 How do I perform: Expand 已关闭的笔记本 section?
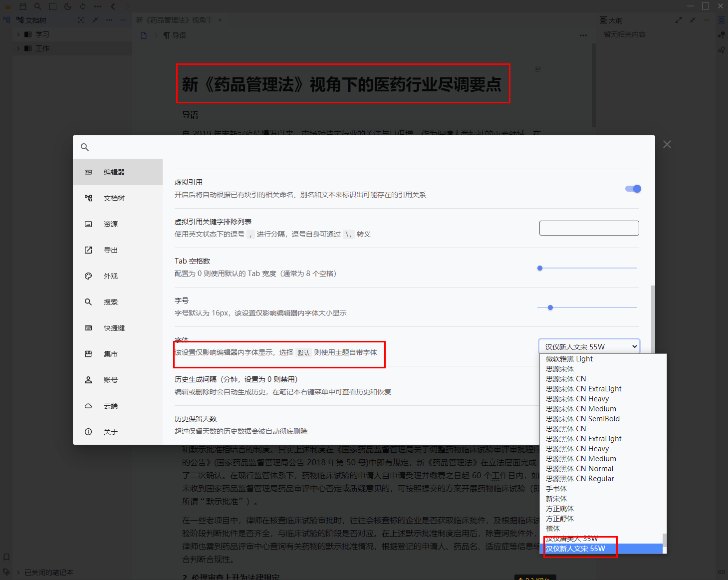coord(18,573)
